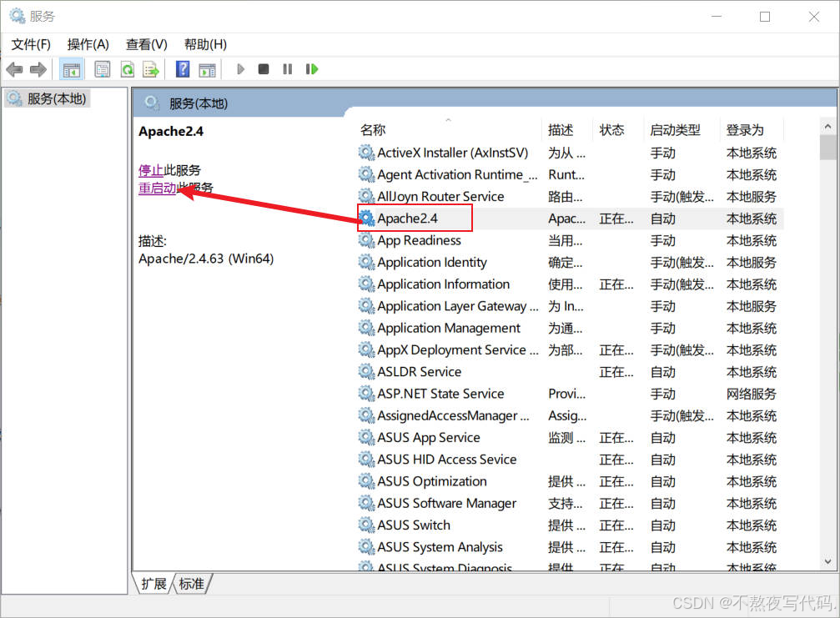
Task: Sort services by the 名称 column header
Action: click(373, 129)
